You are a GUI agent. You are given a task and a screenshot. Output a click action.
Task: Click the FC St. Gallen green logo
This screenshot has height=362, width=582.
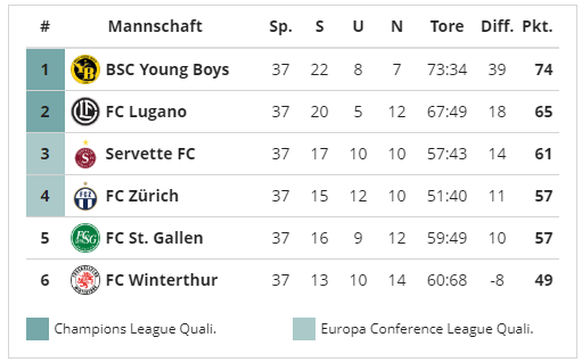[x=85, y=238]
